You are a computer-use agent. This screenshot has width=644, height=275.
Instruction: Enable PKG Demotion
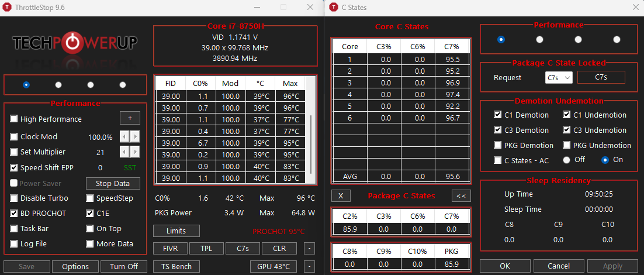498,145
